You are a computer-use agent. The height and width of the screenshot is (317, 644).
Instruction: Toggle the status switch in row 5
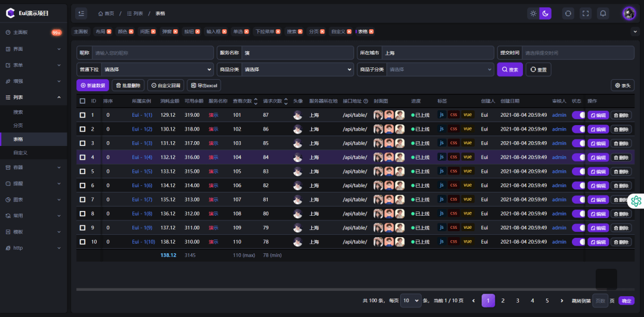point(578,171)
